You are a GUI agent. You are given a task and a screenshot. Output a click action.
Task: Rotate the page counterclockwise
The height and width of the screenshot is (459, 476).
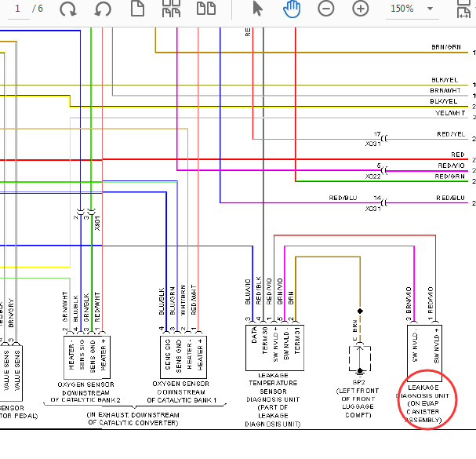coord(103,9)
